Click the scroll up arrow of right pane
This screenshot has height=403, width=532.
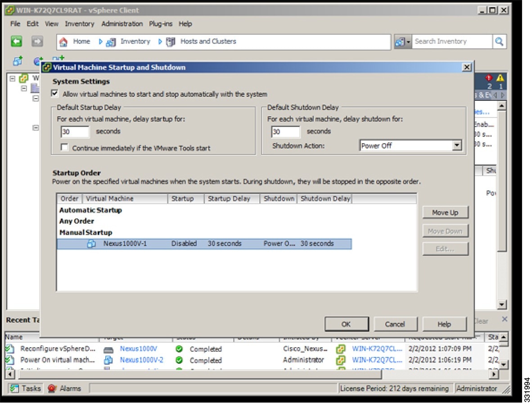502,106
